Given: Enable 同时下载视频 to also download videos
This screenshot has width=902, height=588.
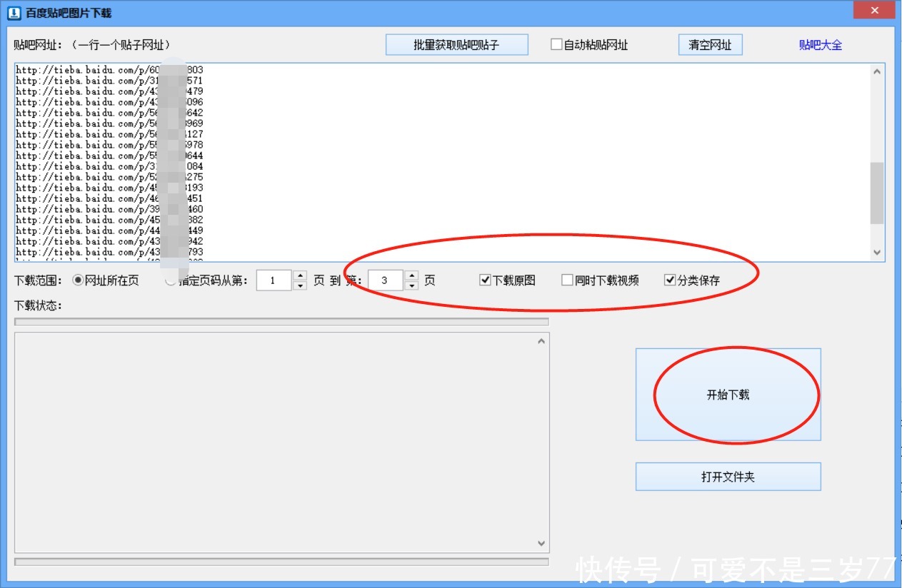Looking at the screenshot, I should tap(567, 280).
